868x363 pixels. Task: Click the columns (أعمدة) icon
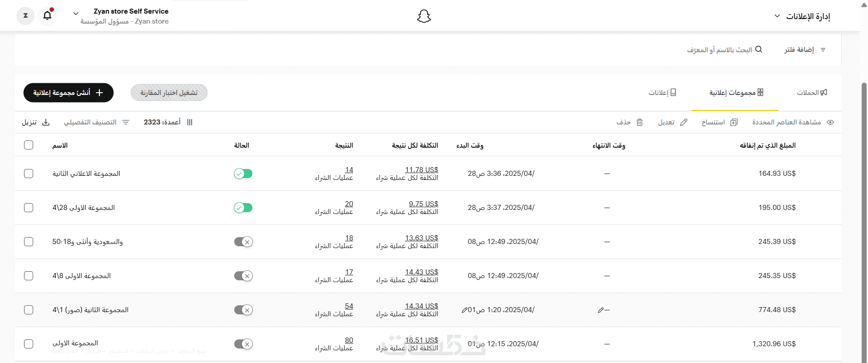(x=190, y=122)
